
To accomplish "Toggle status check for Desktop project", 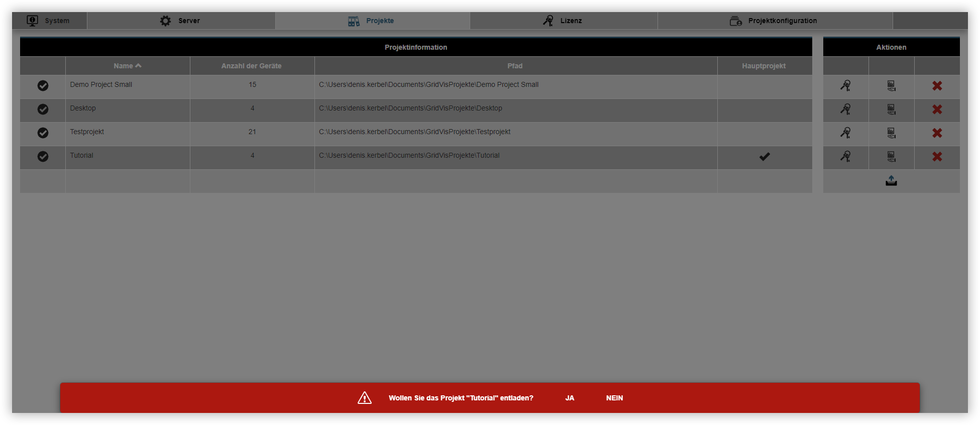I will 43,110.
